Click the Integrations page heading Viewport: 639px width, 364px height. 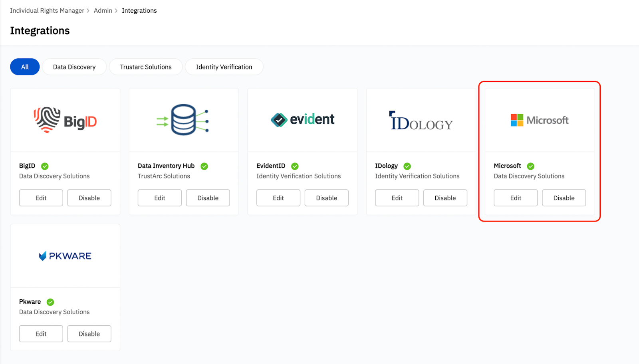tap(40, 31)
